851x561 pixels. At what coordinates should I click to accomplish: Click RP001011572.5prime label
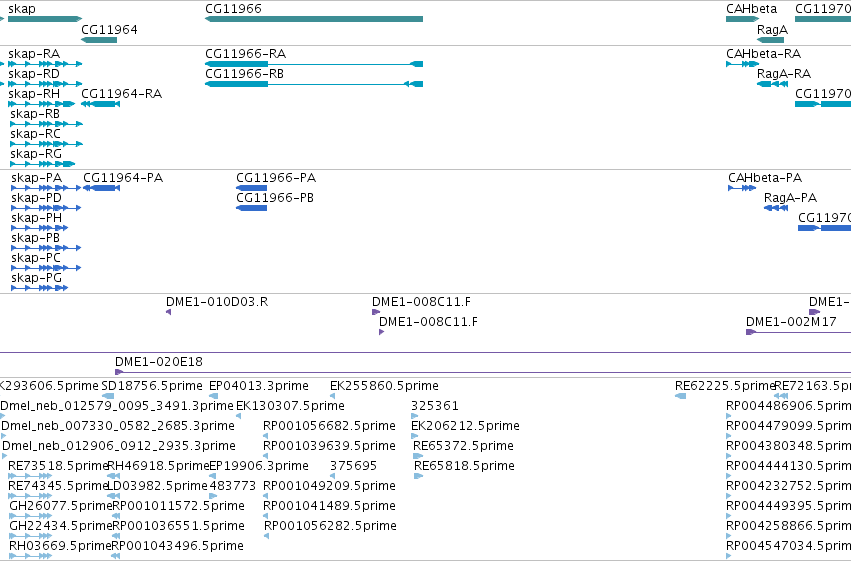pos(178,507)
